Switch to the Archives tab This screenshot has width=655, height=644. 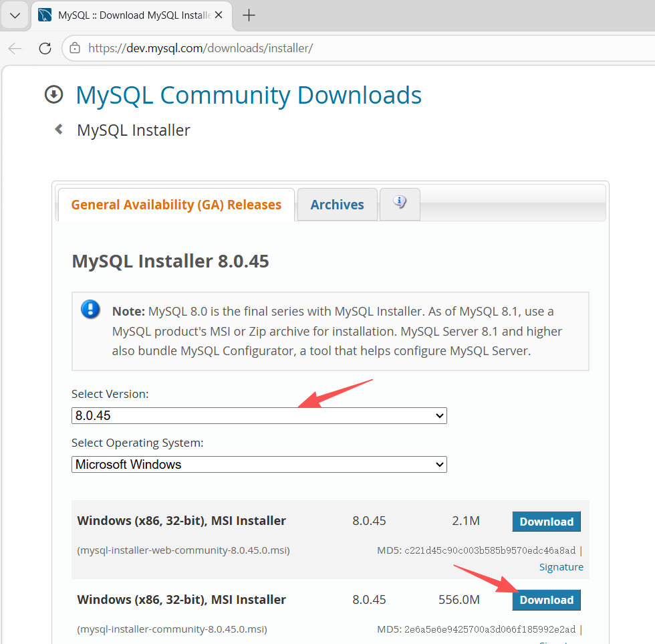tap(337, 205)
